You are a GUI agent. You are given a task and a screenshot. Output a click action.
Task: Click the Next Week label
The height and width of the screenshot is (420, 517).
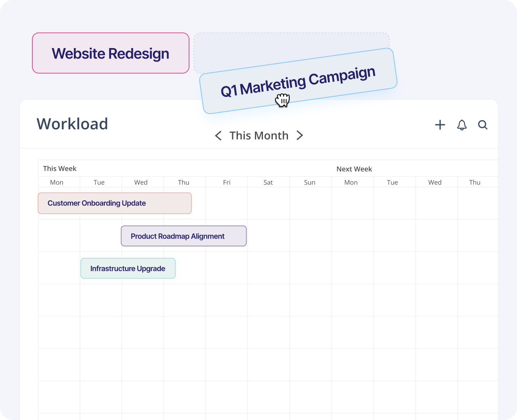pyautogui.click(x=354, y=169)
